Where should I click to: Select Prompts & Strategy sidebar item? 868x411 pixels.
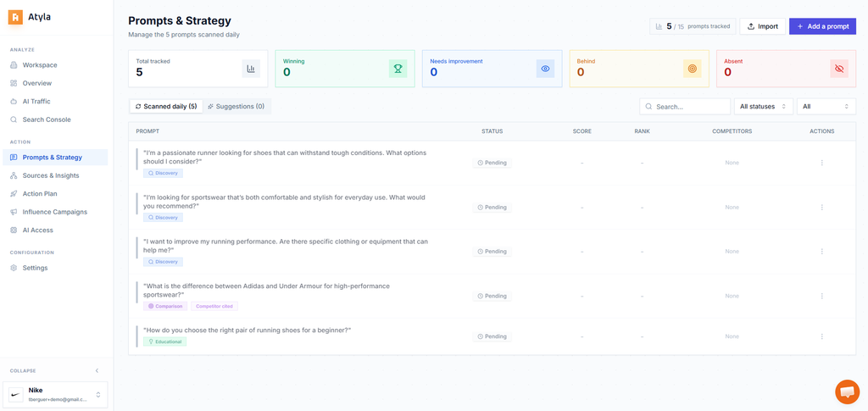[55, 157]
